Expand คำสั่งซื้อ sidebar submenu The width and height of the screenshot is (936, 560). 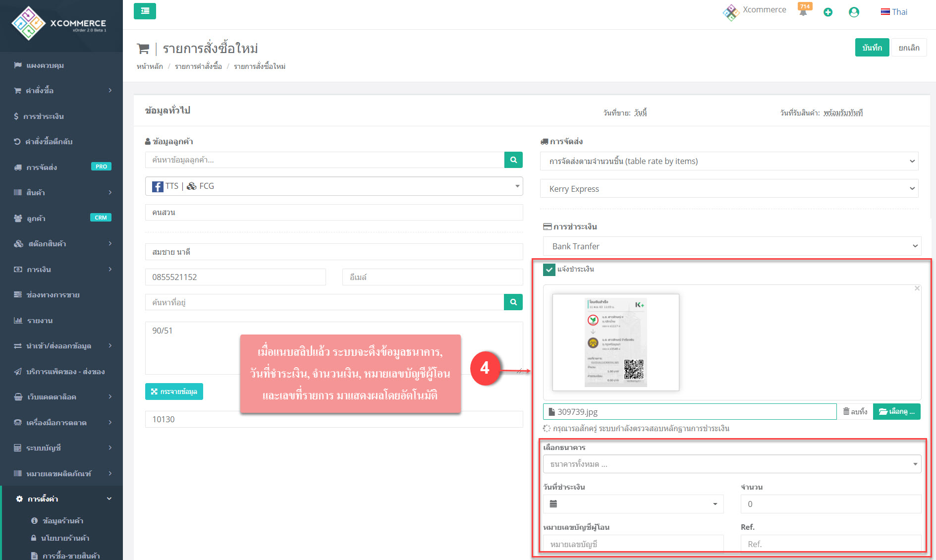pyautogui.click(x=61, y=91)
